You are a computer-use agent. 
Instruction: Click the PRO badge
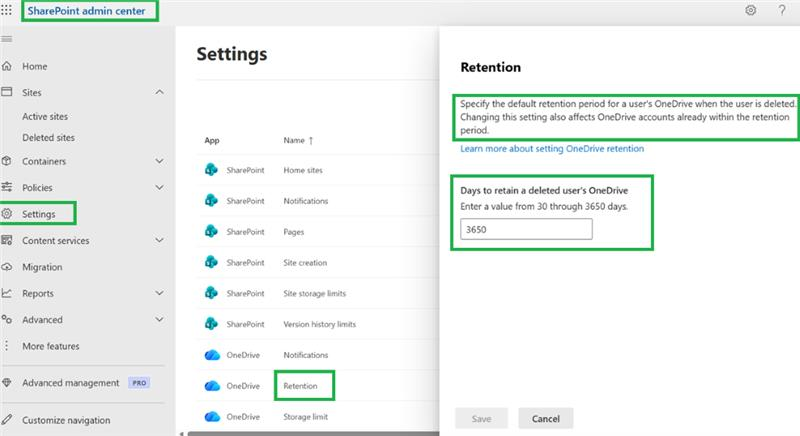[139, 382]
